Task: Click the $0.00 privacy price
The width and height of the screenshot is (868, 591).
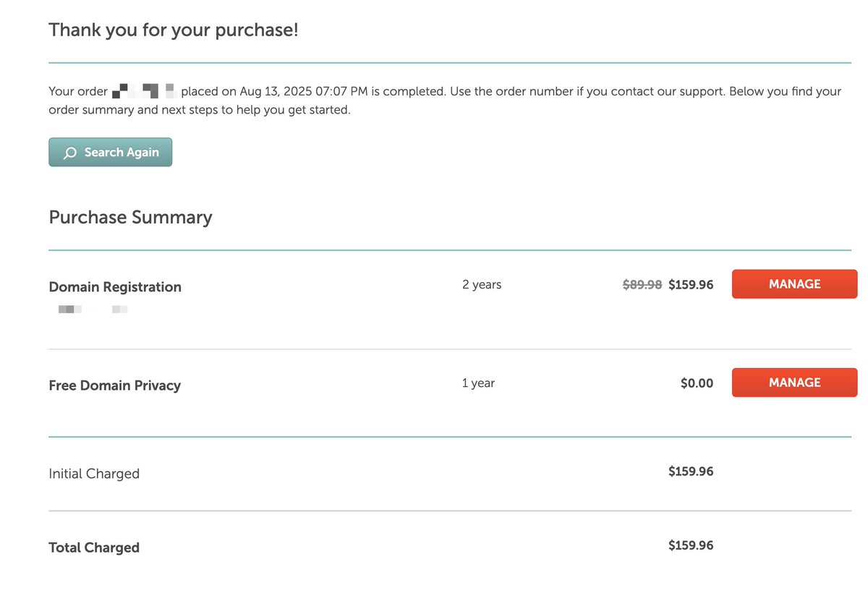Action: point(697,383)
